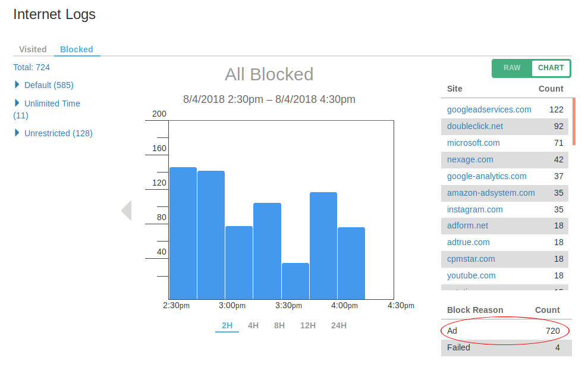This screenshot has height=373, width=588.
Task: Choose the 8H time range
Action: pyautogui.click(x=279, y=325)
